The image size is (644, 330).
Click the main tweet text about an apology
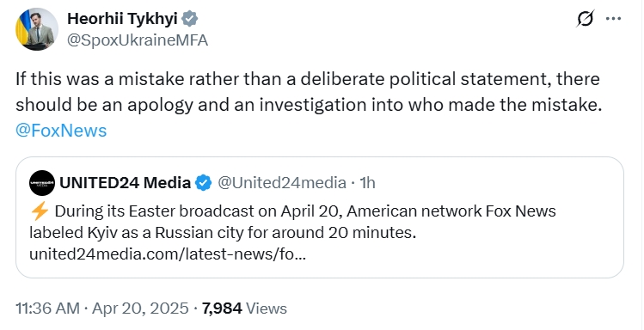[308, 92]
